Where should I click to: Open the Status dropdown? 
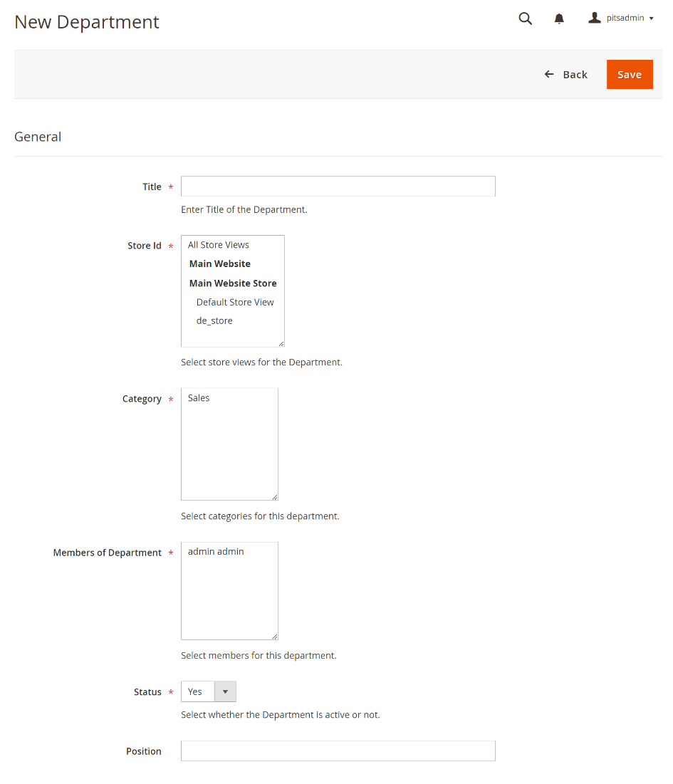click(199, 691)
